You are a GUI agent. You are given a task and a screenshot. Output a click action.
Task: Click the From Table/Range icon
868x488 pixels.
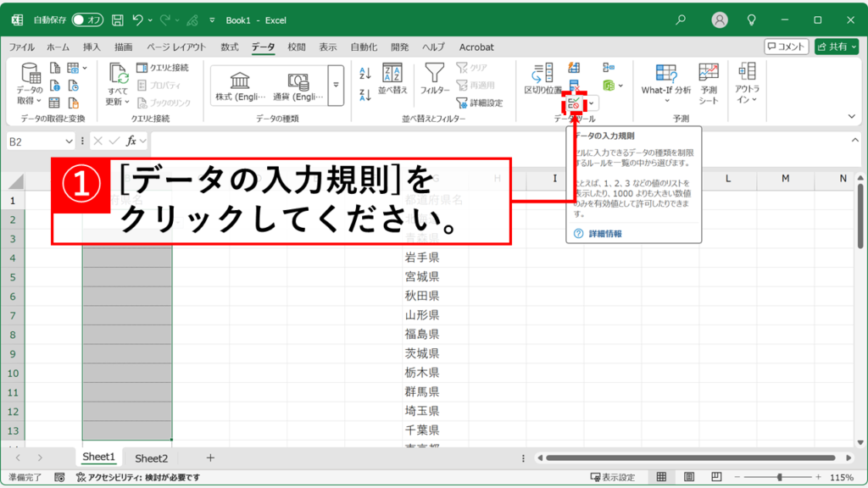pyautogui.click(x=54, y=103)
